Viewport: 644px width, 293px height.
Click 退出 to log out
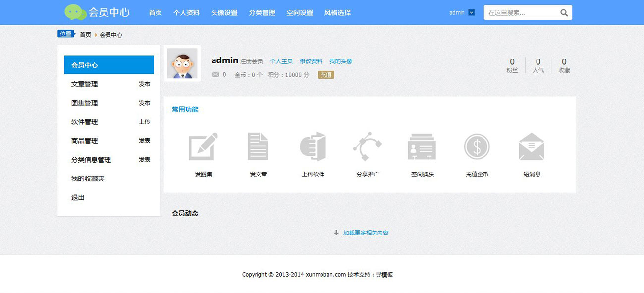(78, 197)
